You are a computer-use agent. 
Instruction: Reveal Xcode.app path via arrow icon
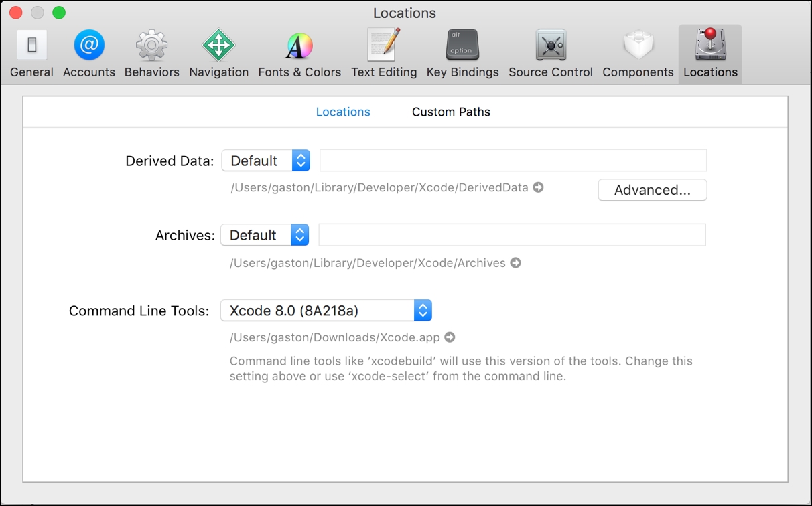coord(450,337)
